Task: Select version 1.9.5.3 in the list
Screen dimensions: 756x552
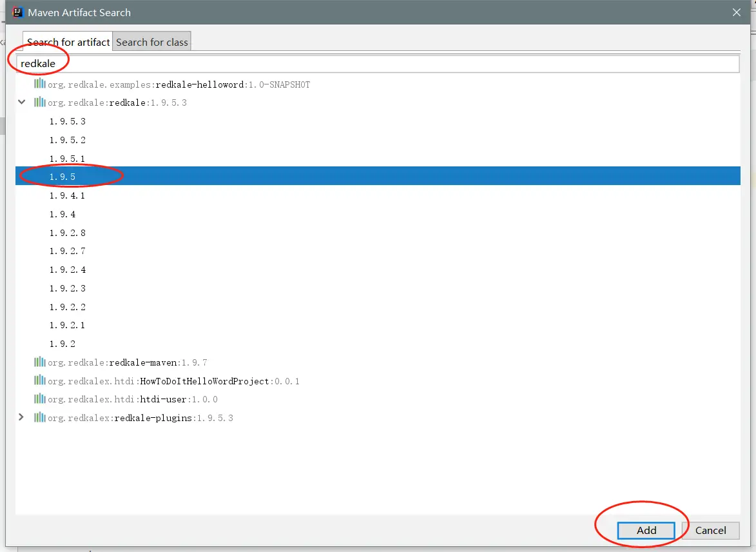Action: pos(68,121)
